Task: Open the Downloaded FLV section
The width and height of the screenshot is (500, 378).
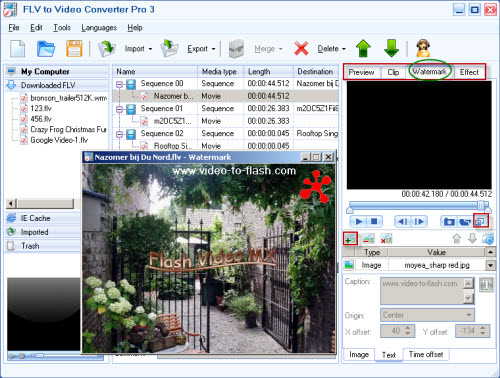Action: pos(57,85)
